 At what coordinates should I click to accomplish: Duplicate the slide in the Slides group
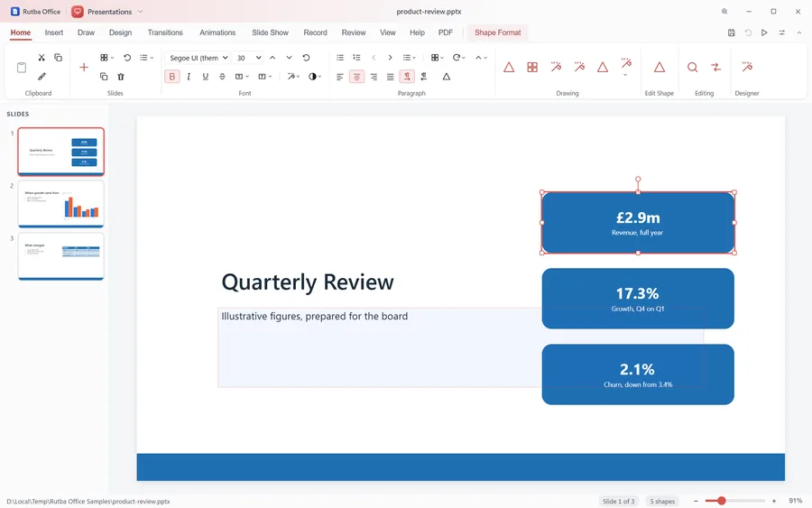104,77
